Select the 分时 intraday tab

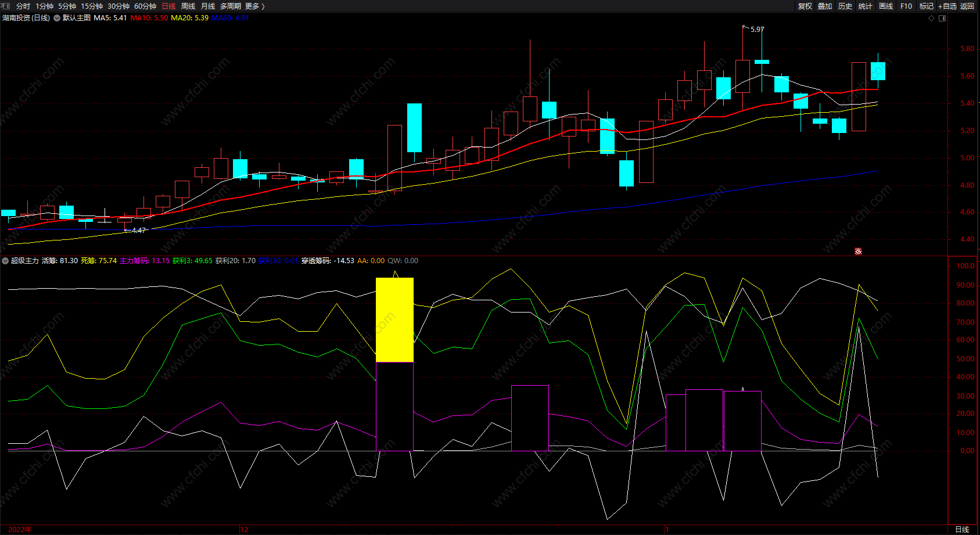tap(23, 6)
